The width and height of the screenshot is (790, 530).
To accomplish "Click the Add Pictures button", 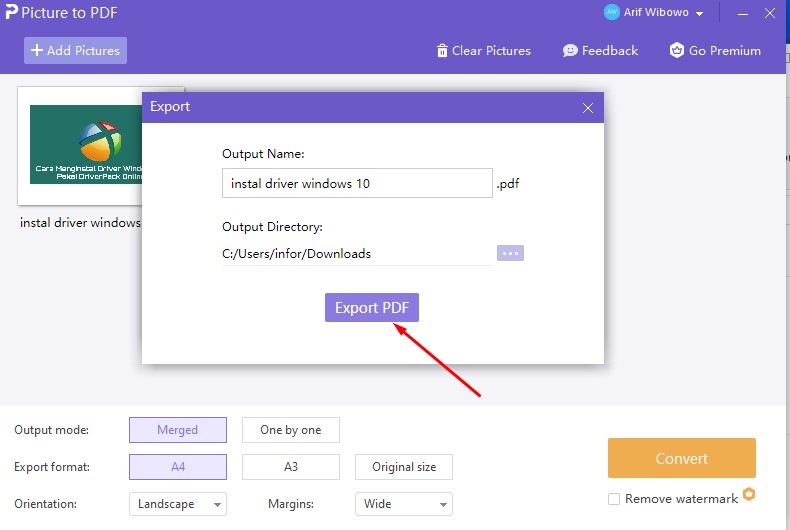I will click(75, 51).
